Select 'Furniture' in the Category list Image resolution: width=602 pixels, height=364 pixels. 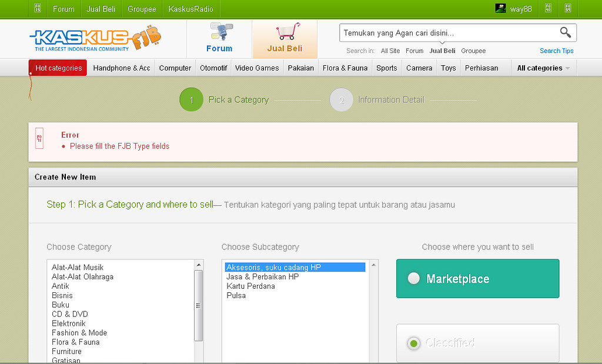coord(66,351)
